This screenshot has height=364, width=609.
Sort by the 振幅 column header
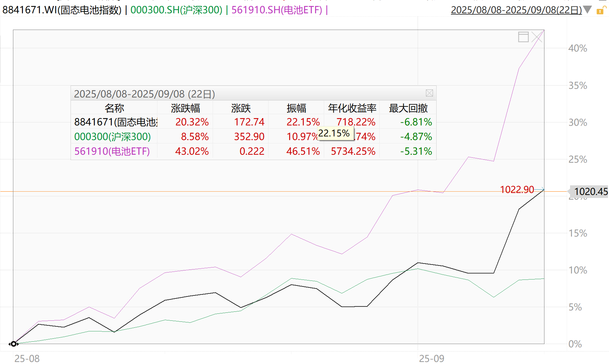(x=296, y=108)
